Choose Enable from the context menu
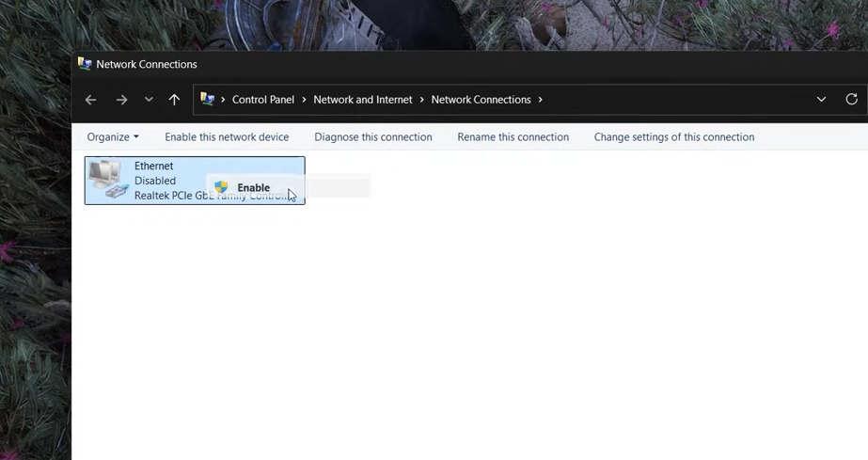This screenshot has height=460, width=868. [x=253, y=188]
